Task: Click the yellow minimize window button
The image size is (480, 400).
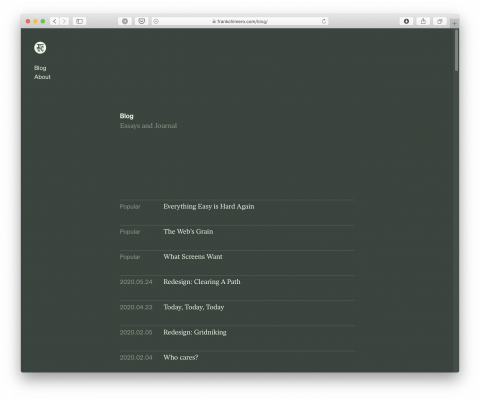Action: [35, 21]
